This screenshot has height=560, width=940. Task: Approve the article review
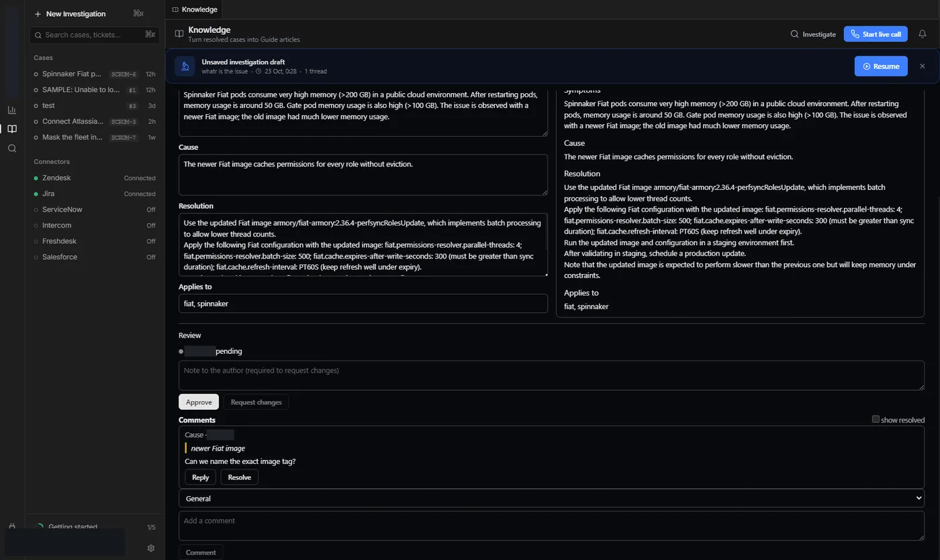point(199,402)
